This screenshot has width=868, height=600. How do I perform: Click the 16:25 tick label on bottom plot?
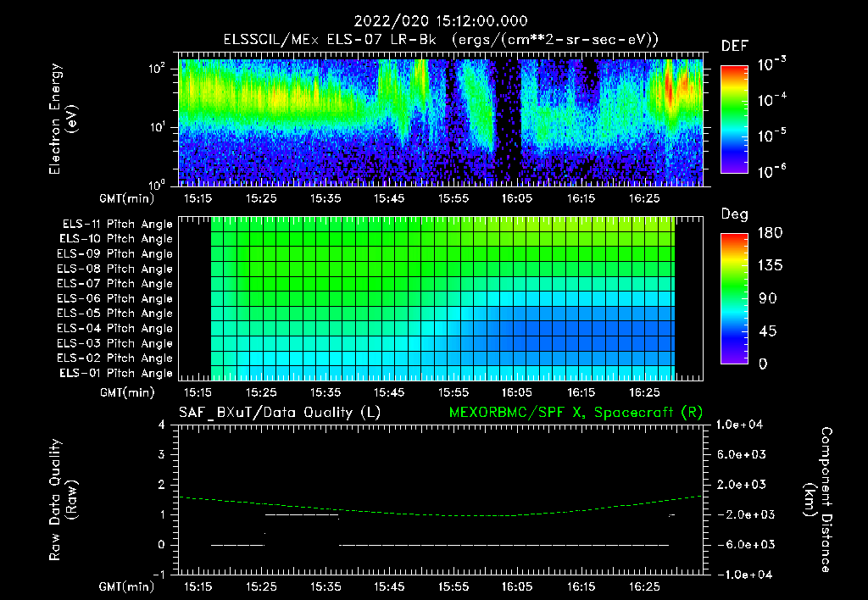[644, 586]
